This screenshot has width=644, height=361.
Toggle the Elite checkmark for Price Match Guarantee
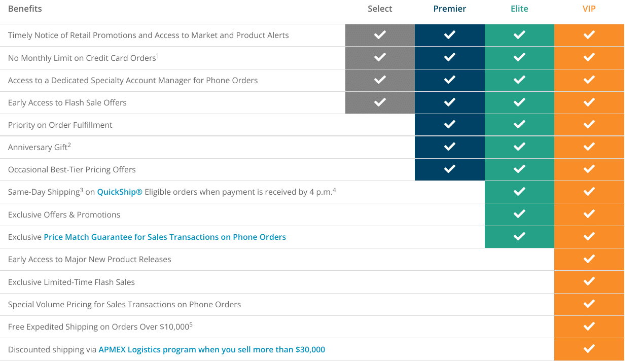tap(519, 237)
